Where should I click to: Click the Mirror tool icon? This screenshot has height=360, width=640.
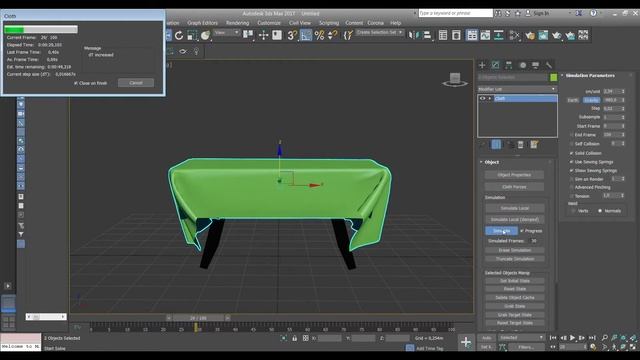[x=413, y=36]
